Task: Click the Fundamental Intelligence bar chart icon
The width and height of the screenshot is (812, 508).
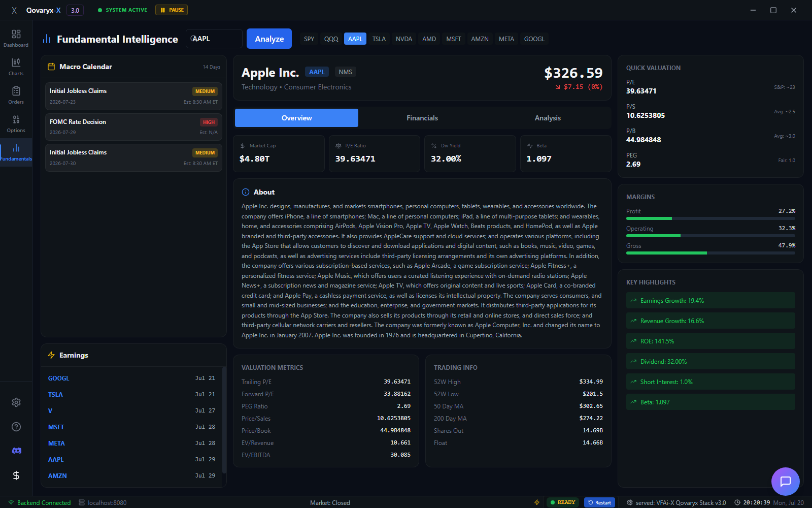Action: point(47,39)
